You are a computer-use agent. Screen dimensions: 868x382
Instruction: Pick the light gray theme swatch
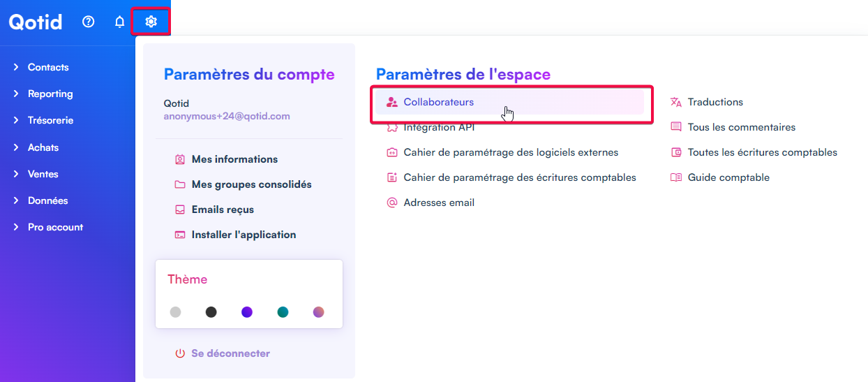coord(175,312)
